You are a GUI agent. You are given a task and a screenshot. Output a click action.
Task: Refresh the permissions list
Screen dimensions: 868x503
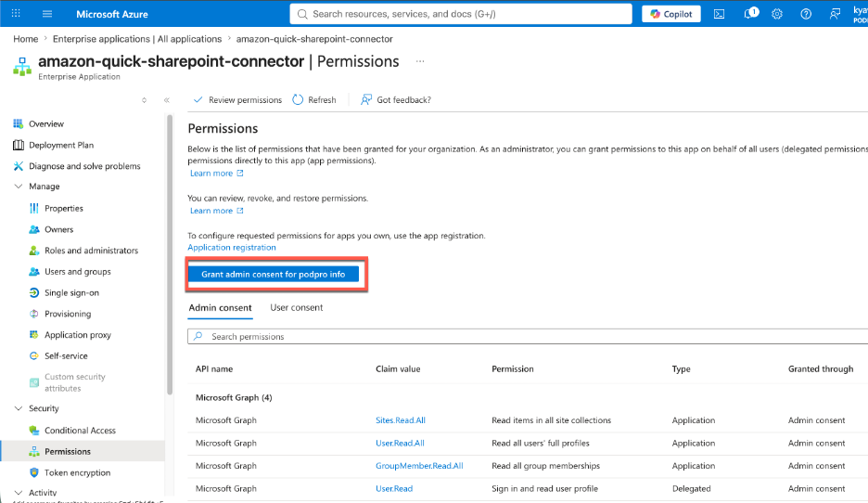[x=314, y=99]
